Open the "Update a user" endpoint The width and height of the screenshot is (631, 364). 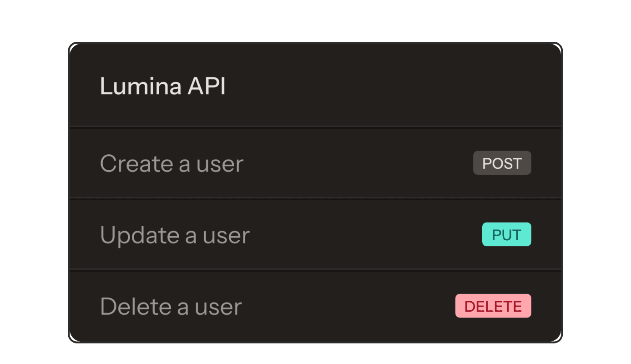[175, 235]
